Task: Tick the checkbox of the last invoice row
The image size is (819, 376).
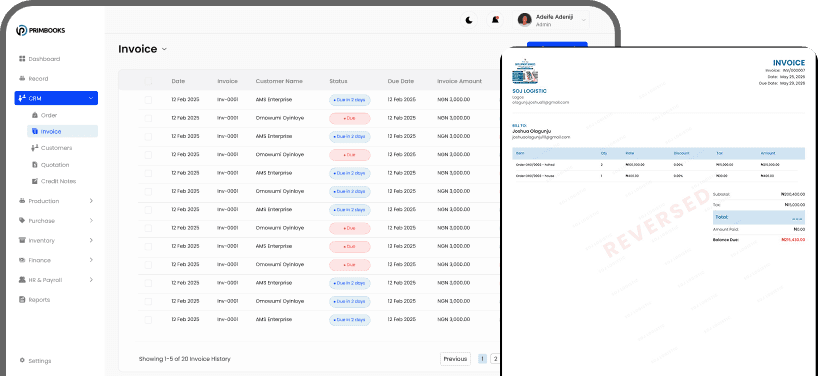Action: (x=148, y=320)
